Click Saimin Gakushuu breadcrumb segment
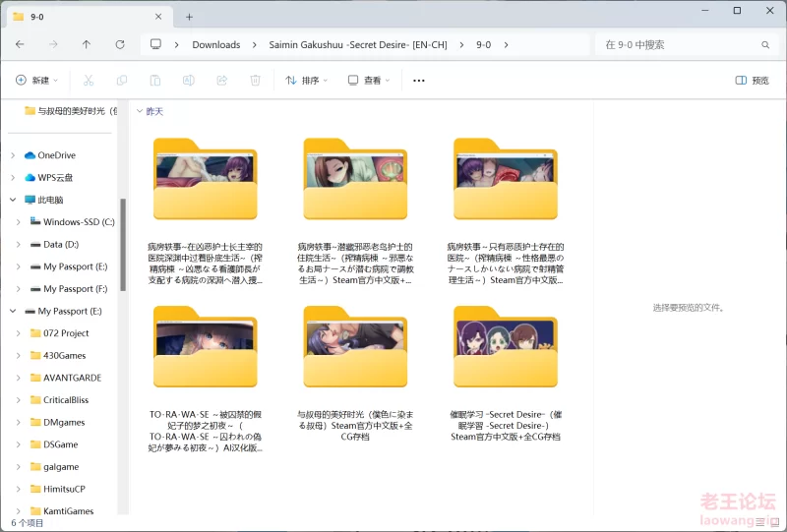 [x=358, y=44]
